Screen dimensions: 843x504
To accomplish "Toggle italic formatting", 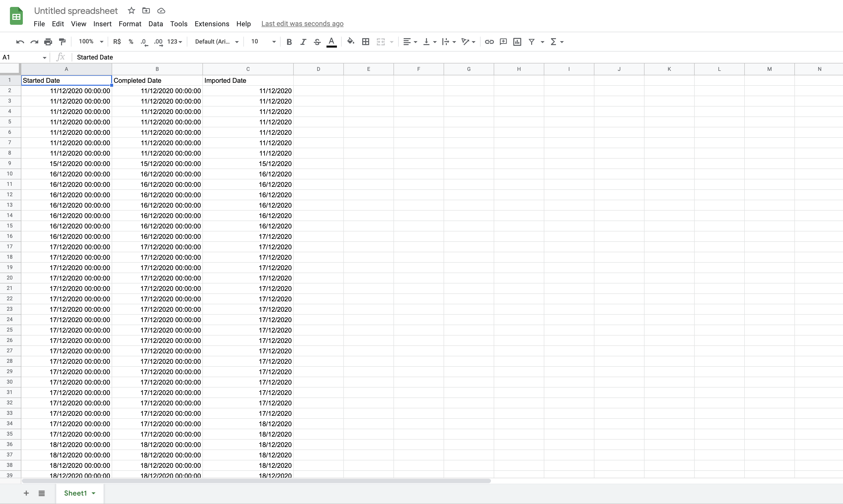I will tap(303, 42).
